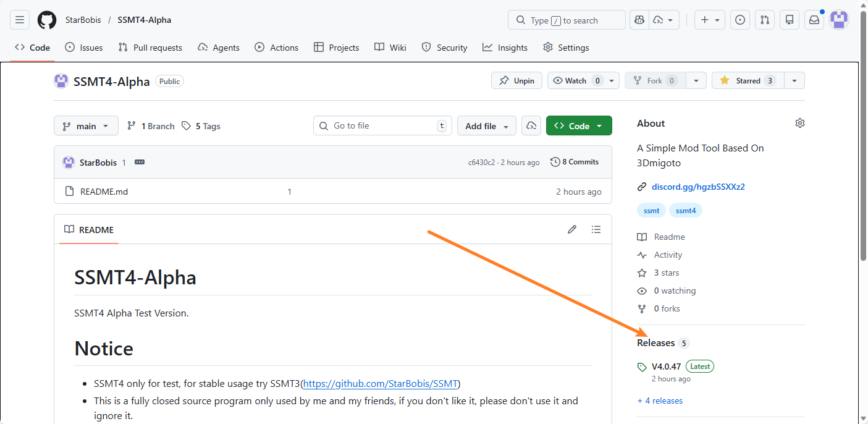Open the Issues tab
The height and width of the screenshot is (424, 868).
(84, 48)
